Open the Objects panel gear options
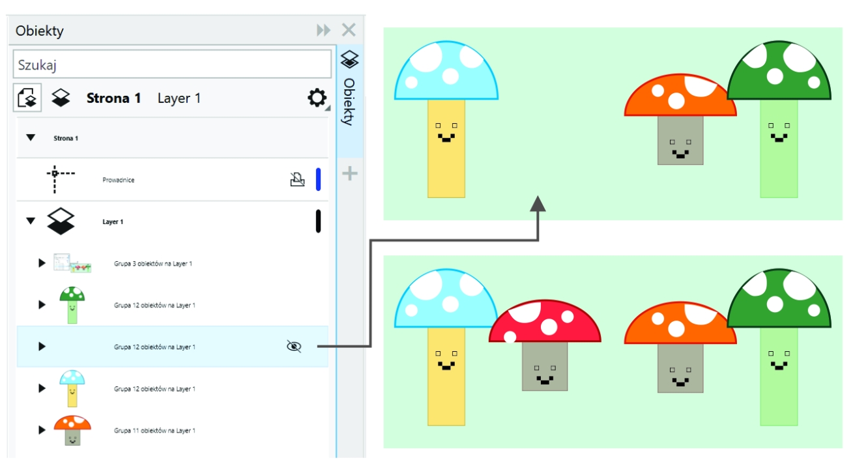The width and height of the screenshot is (868, 473). (317, 98)
